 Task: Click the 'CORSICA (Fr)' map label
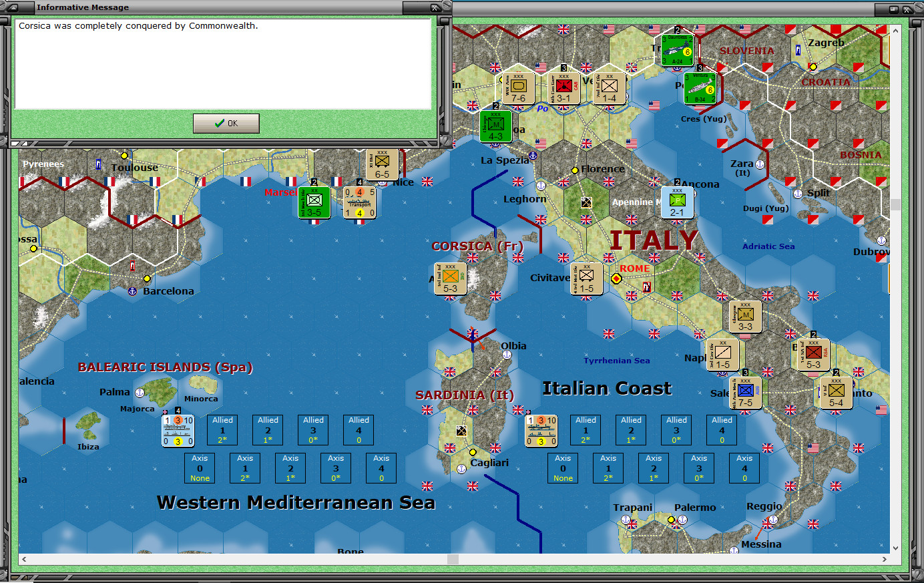[x=477, y=246]
